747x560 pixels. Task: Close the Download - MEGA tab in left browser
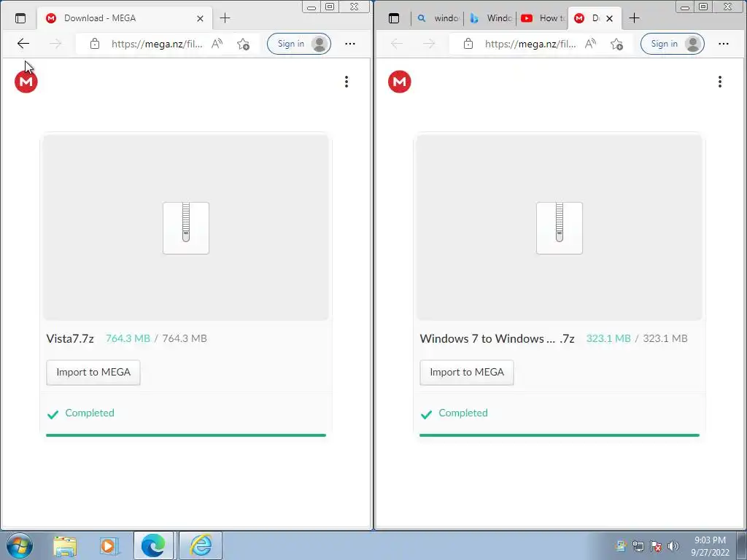click(x=200, y=18)
